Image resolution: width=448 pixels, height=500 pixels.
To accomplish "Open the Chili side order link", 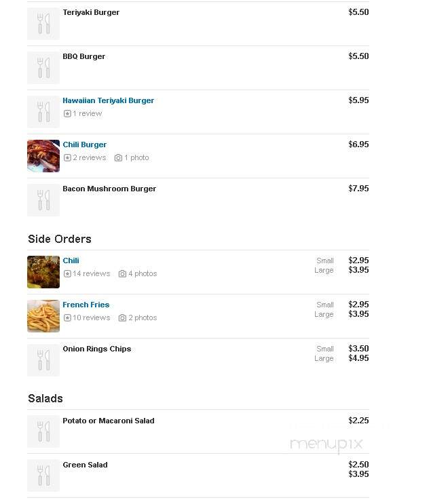I will click(71, 261).
